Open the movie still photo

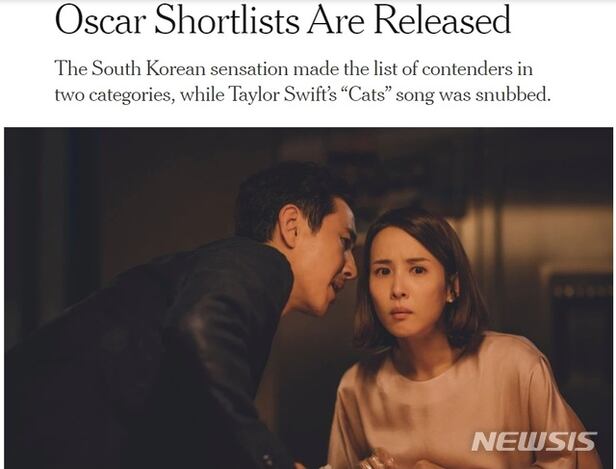308,298
